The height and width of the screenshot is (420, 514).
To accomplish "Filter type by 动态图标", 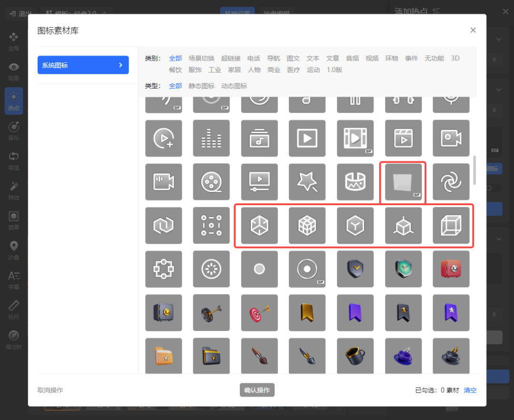I will 234,86.
